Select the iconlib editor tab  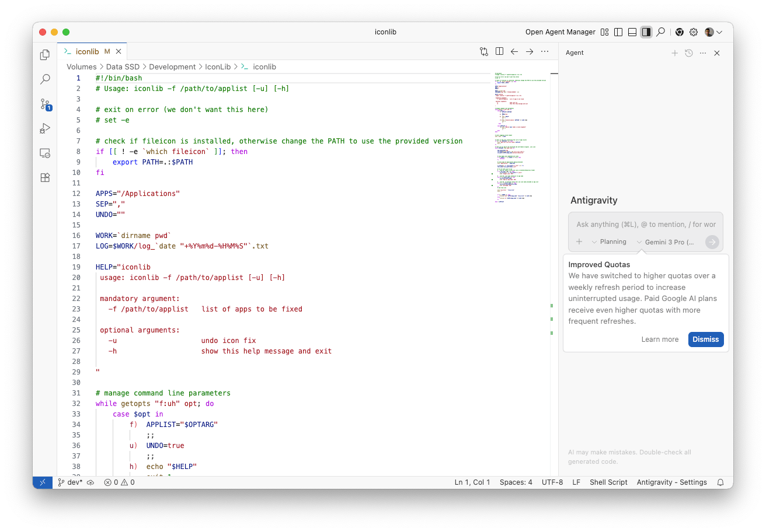tap(87, 51)
